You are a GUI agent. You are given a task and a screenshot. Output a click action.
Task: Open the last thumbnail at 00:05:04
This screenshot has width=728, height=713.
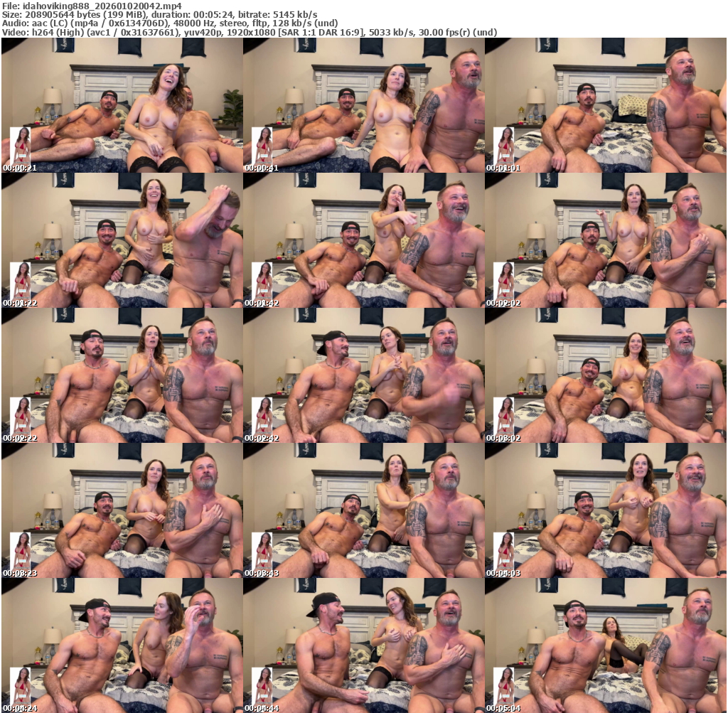pos(606,645)
